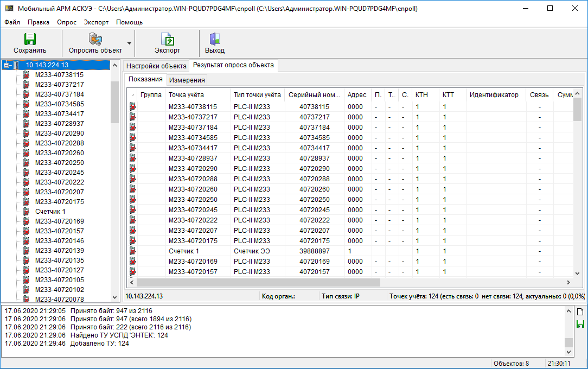Click status icon in table row M233-40720260

132,189
